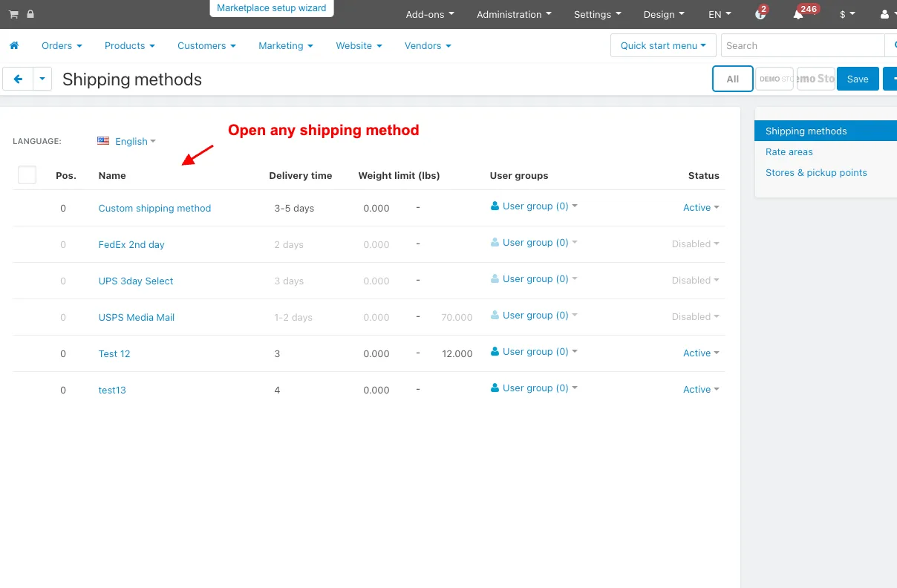The image size is (897, 588).
Task: Click 12.000 weight limit in Test 12 row
Action: (457, 353)
